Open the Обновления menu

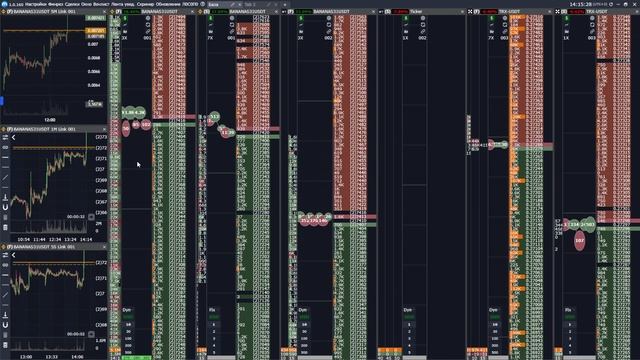click(168, 4)
